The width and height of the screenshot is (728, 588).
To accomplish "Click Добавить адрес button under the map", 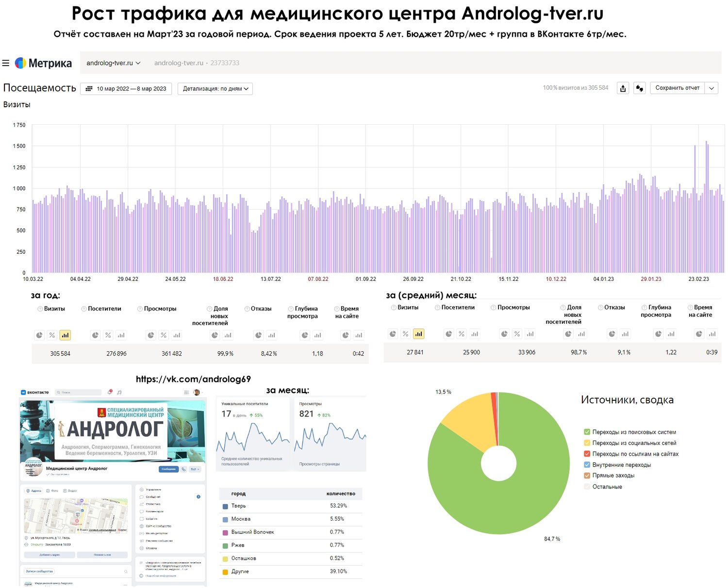I will coord(50,555).
